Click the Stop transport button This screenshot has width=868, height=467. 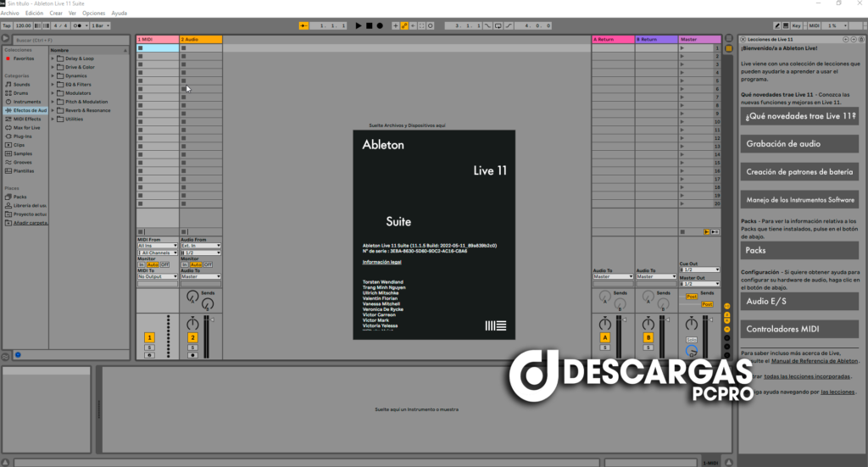(370, 26)
